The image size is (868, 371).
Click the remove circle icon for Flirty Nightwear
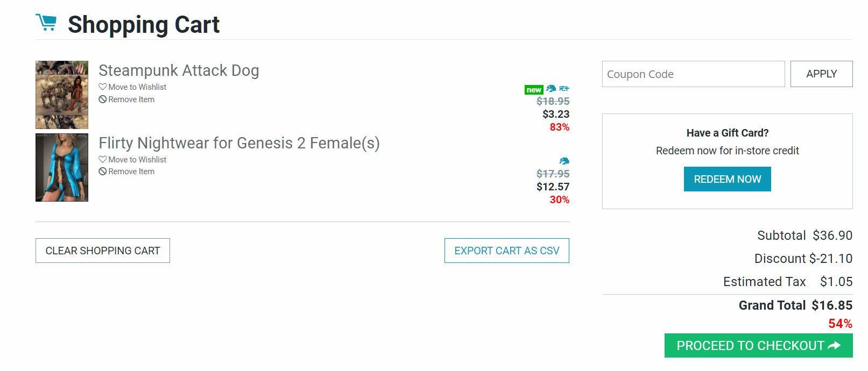click(x=102, y=172)
